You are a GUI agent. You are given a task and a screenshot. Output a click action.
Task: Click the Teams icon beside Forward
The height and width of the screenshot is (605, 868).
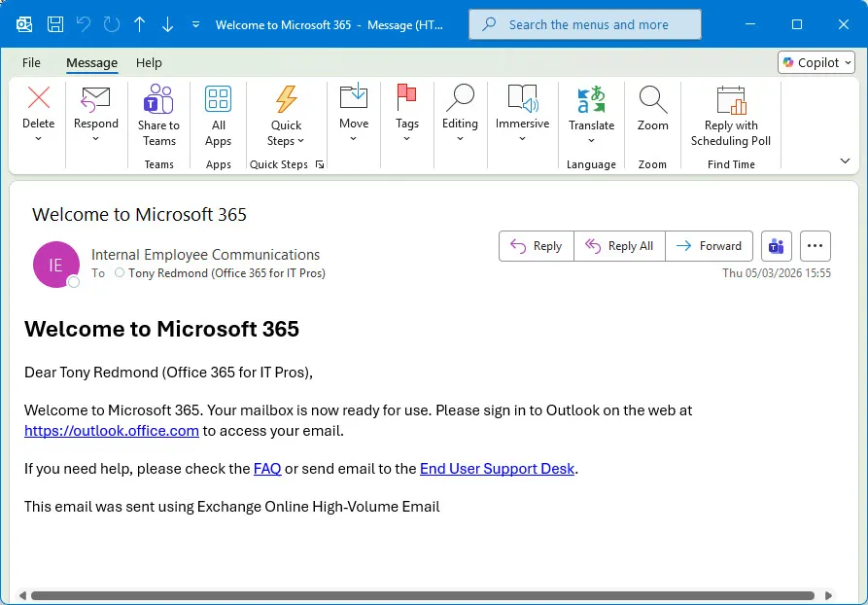(777, 246)
